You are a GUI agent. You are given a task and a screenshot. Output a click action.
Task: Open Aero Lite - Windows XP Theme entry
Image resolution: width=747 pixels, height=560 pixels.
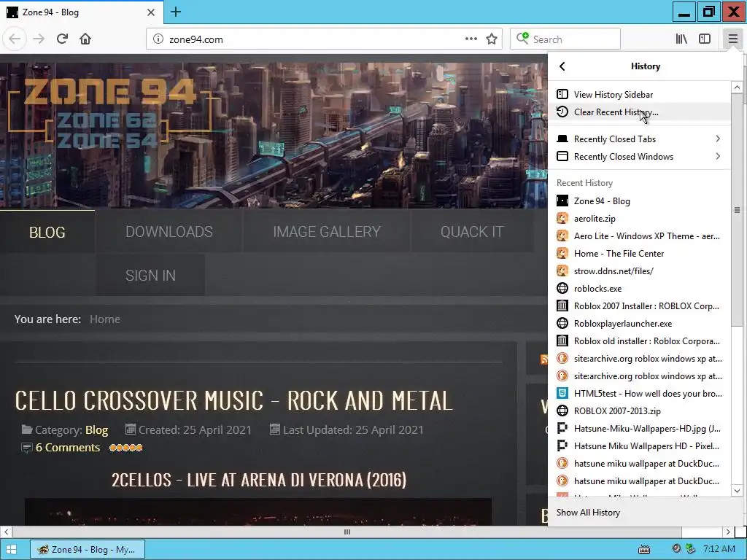click(639, 236)
